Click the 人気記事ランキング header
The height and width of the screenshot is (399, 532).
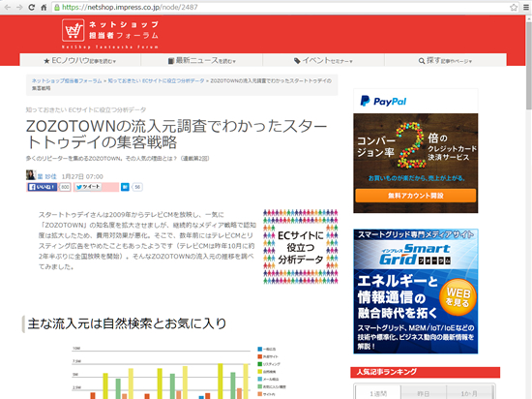pos(426,372)
